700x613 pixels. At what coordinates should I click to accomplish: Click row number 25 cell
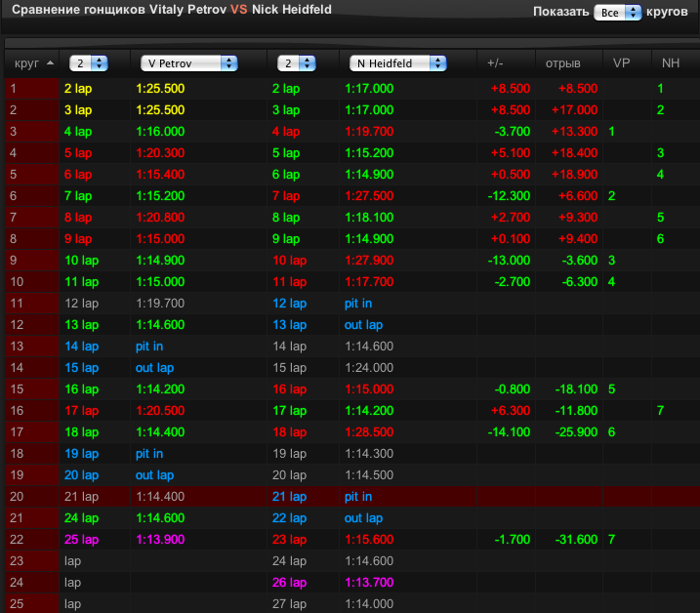tap(31, 603)
